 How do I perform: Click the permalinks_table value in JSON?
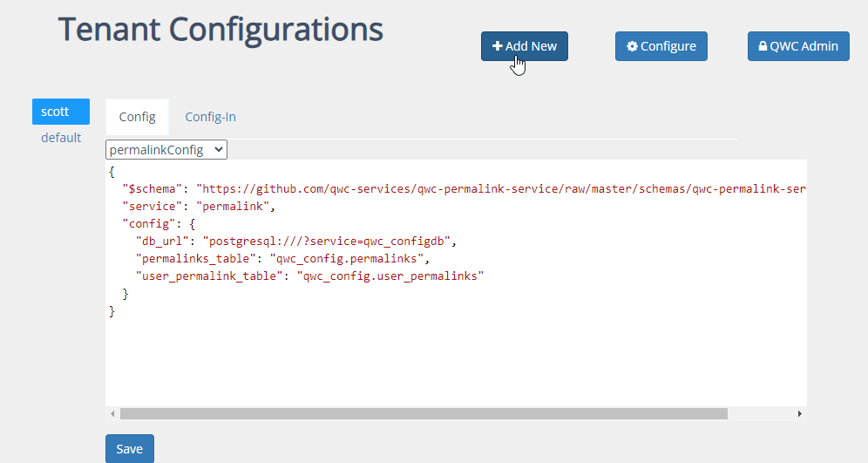349,258
